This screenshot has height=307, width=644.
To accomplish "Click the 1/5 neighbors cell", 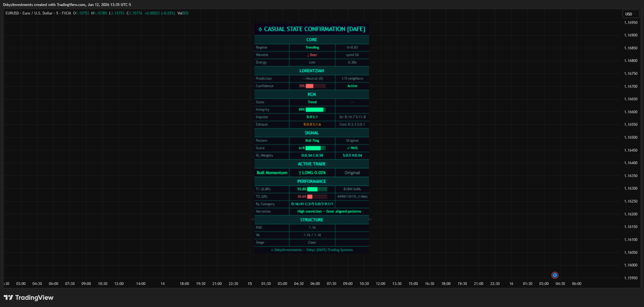I will [352, 78].
